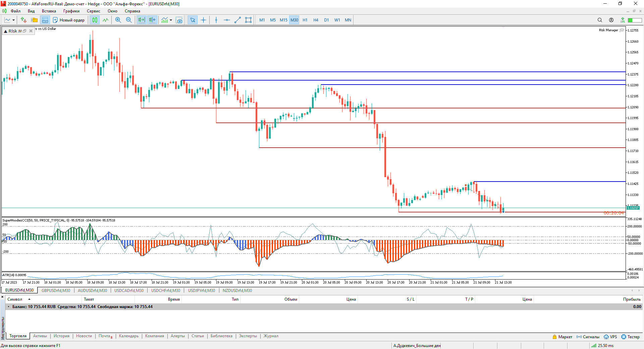This screenshot has width=644, height=349.
Task: Switch to GBPUSDrfd,M30 chart tab
Action: pos(56,291)
